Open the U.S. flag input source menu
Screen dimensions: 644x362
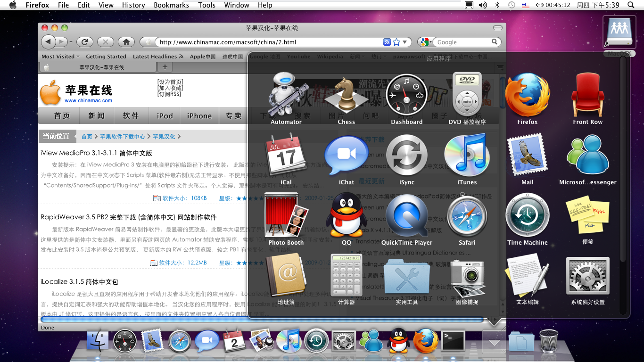click(526, 5)
